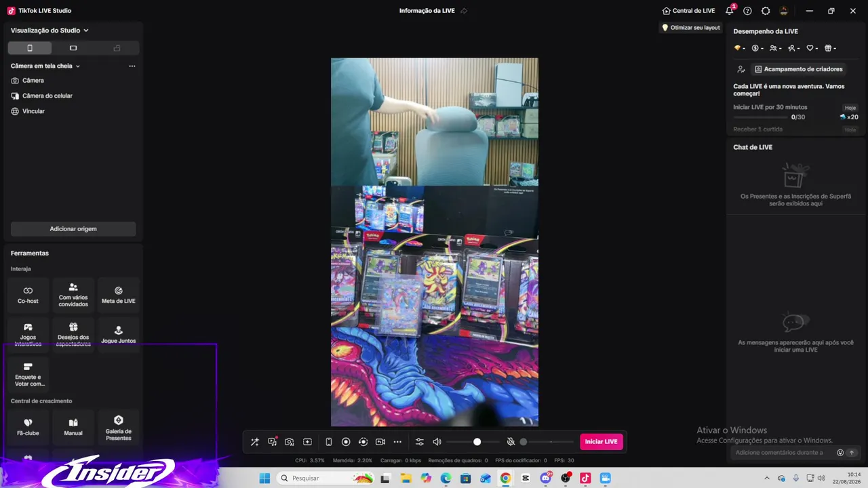This screenshot has width=868, height=488.
Task: Open Discord from the taskbar
Action: coord(546,478)
